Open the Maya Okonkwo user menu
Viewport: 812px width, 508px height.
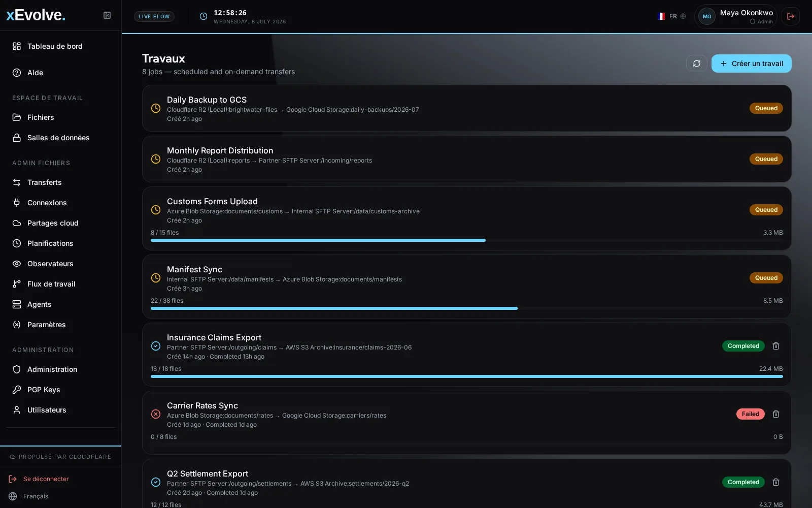[x=735, y=16]
